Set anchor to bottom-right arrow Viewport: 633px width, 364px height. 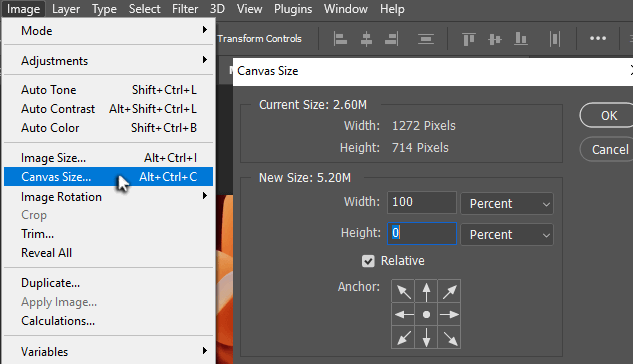449,337
